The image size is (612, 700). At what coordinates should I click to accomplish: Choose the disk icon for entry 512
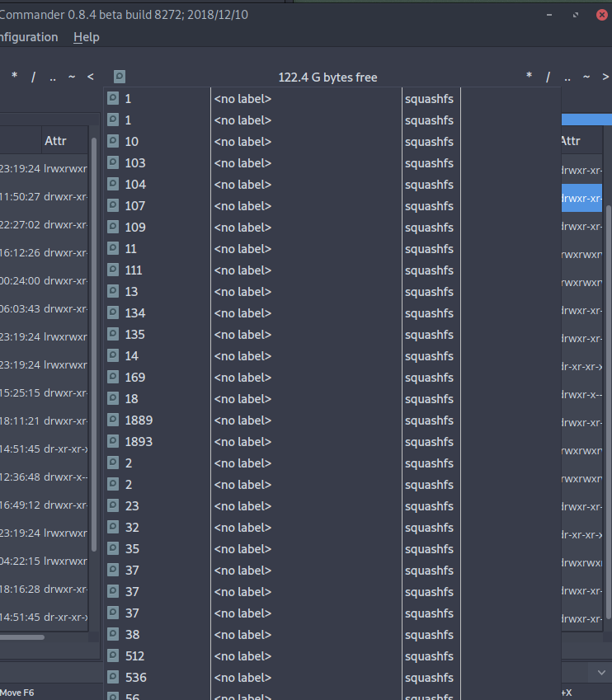click(113, 655)
